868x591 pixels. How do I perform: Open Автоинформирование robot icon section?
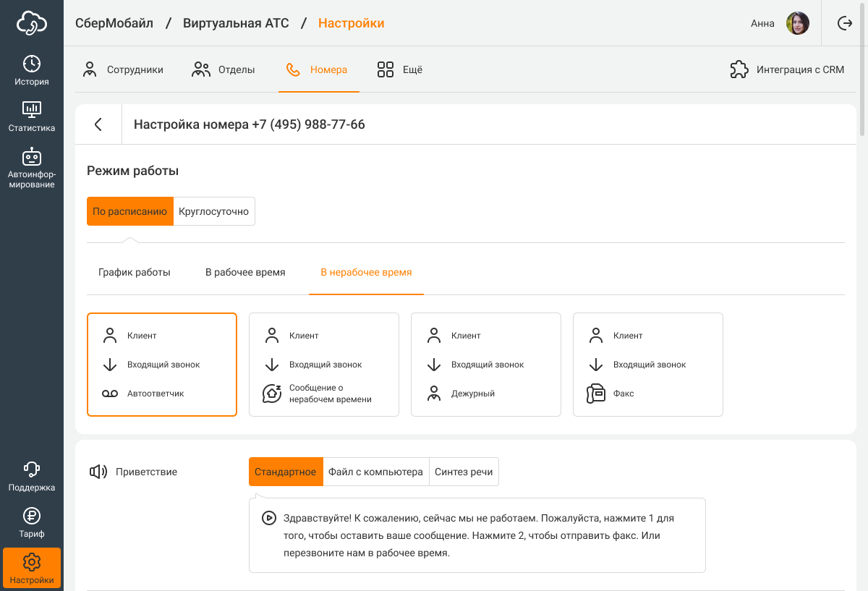(x=32, y=168)
